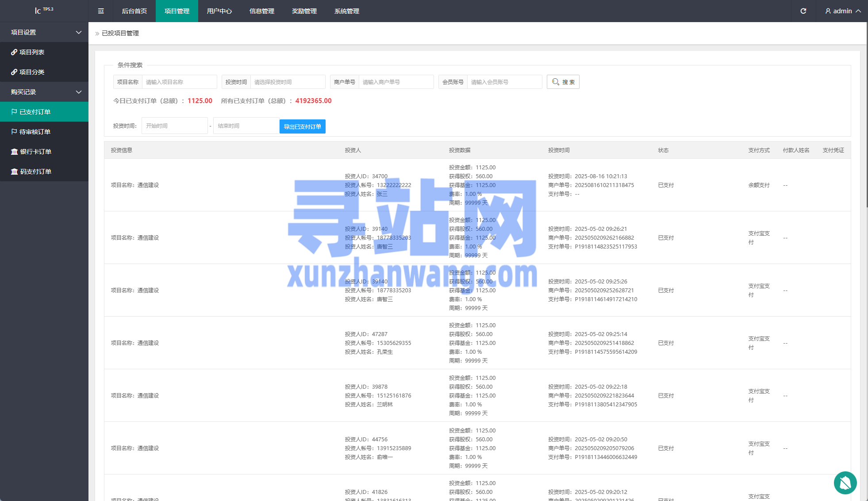This screenshot has height=501, width=868.
Task: Click the 状态 column header
Action: (663, 150)
